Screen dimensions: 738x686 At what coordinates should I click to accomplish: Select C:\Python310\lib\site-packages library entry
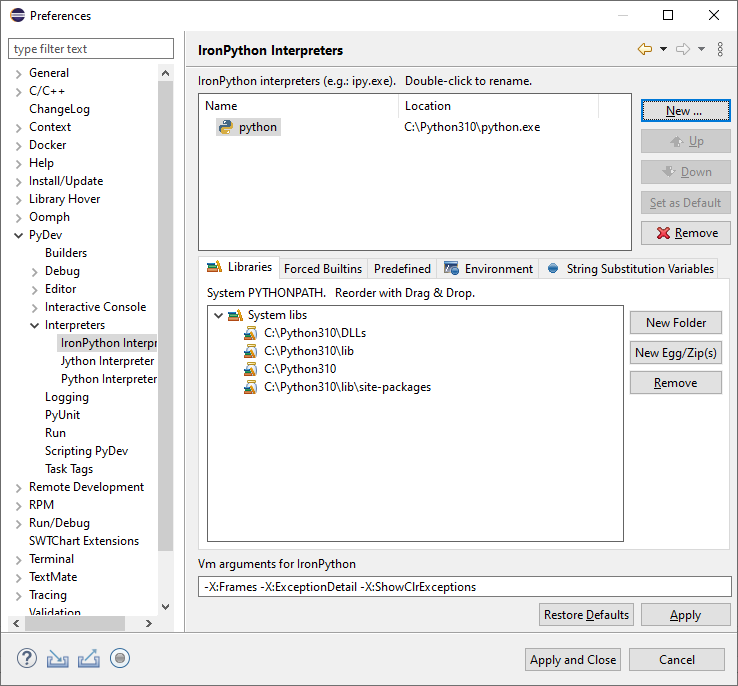click(x=347, y=387)
